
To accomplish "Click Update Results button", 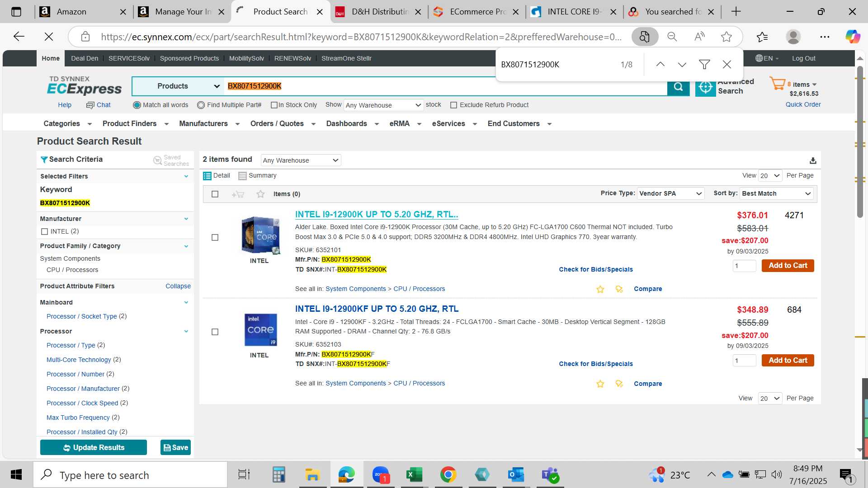I will click(x=94, y=448).
